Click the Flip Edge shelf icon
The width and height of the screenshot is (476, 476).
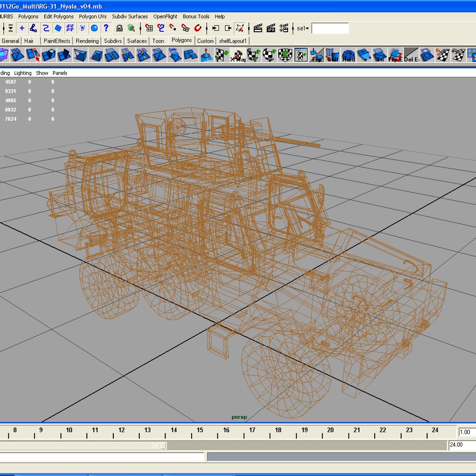point(395,55)
